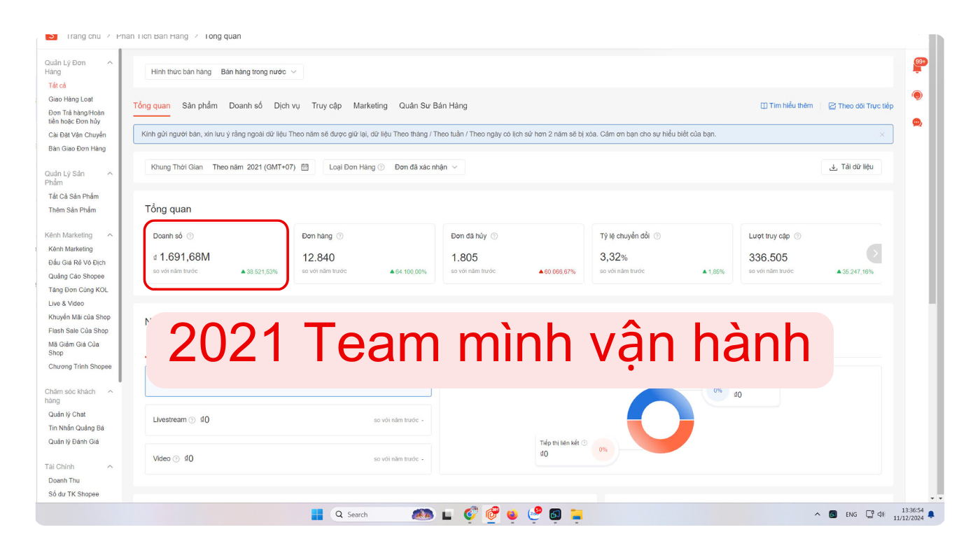Click the notification bell icon
The height and width of the screenshot is (560, 980).
[917, 68]
